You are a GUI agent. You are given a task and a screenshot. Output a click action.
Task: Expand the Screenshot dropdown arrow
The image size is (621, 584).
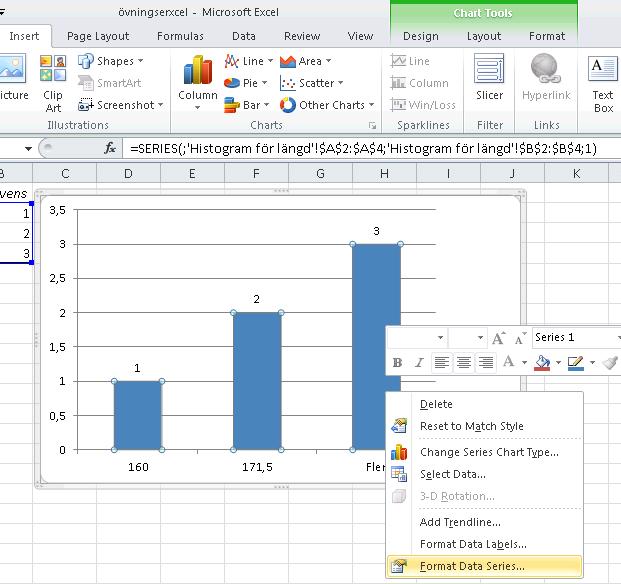click(160, 105)
